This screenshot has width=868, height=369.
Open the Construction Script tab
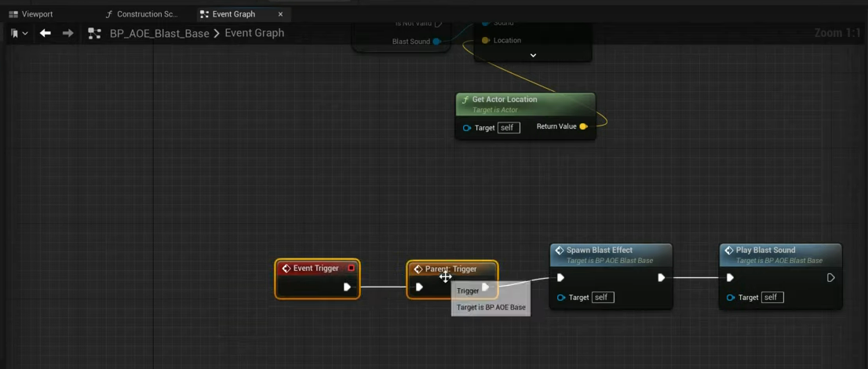click(142, 14)
